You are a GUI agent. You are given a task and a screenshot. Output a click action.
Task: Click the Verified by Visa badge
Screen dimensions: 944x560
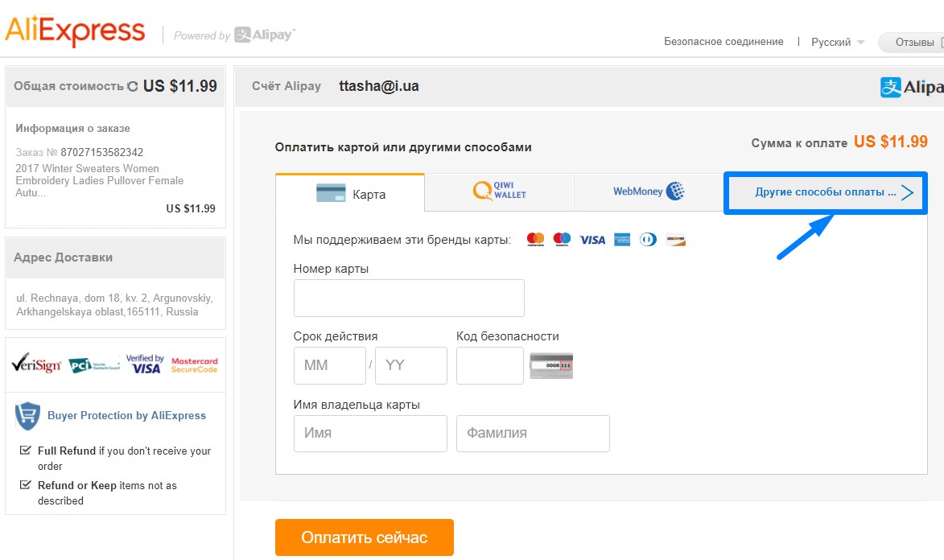[x=145, y=364]
